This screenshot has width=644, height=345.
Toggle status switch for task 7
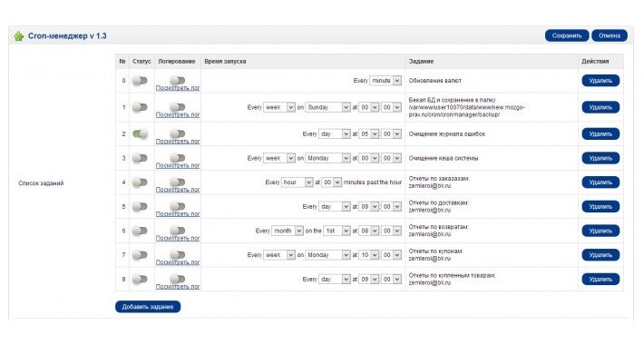point(140,255)
